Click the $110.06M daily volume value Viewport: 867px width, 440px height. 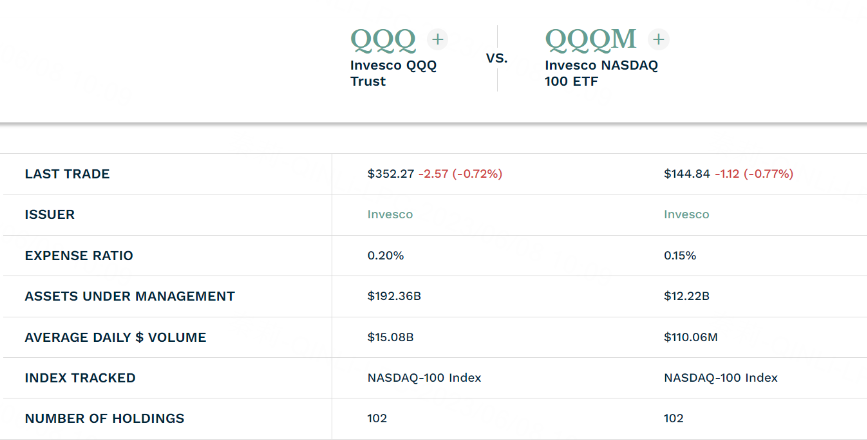click(x=691, y=337)
